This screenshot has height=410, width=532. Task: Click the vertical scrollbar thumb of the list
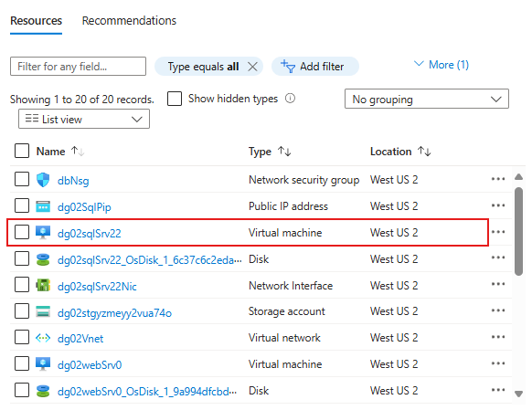click(518, 231)
